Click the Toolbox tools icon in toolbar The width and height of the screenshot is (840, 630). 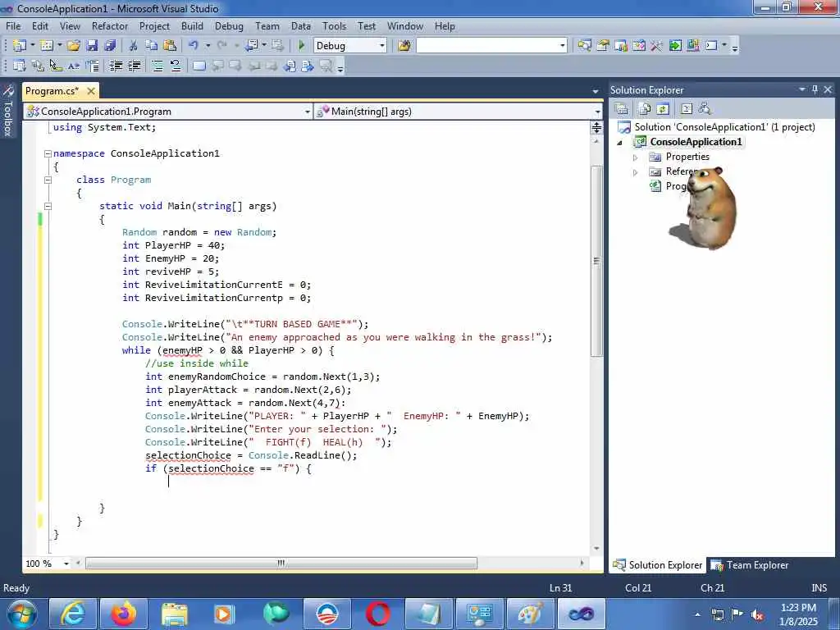pos(656,46)
